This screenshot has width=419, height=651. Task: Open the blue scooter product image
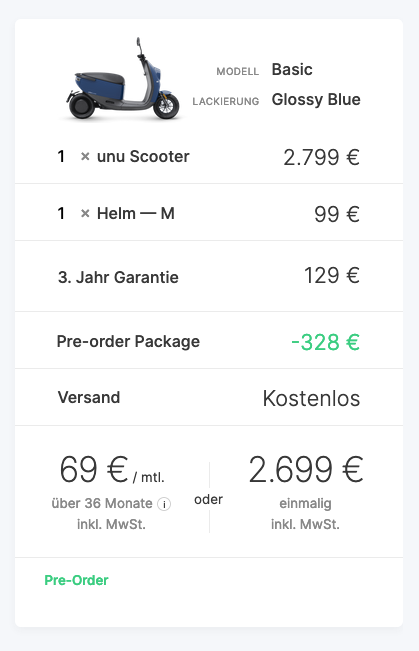tap(123, 79)
